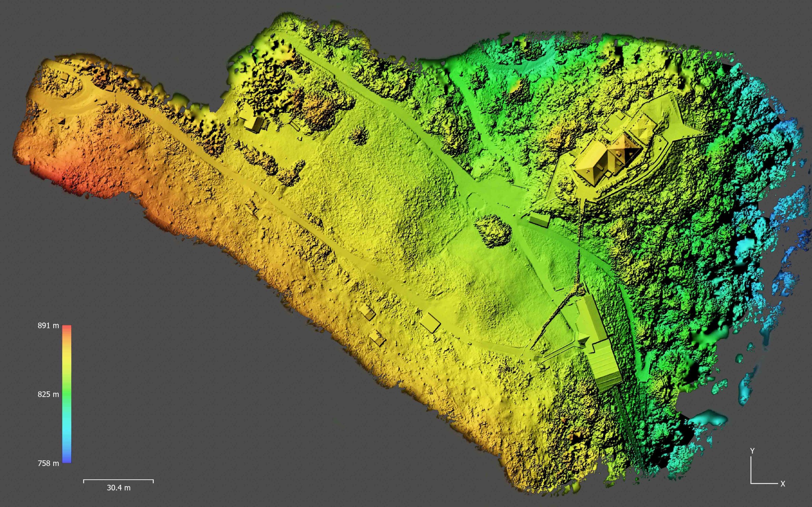812x507 pixels.
Task: Pick the blue bottom of the elevation color bar
Action: click(x=66, y=460)
